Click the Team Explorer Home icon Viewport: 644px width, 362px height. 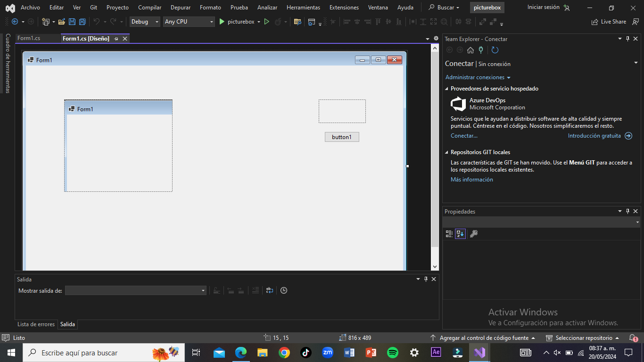click(x=471, y=50)
